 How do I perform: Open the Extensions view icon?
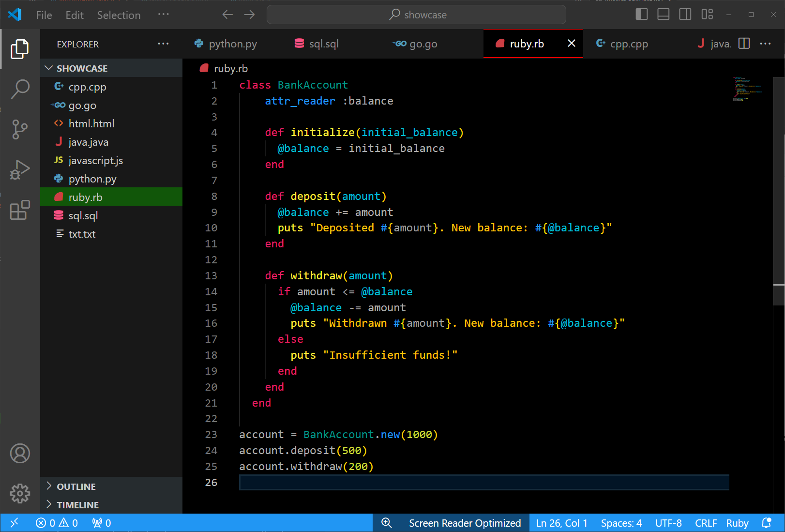coord(20,210)
